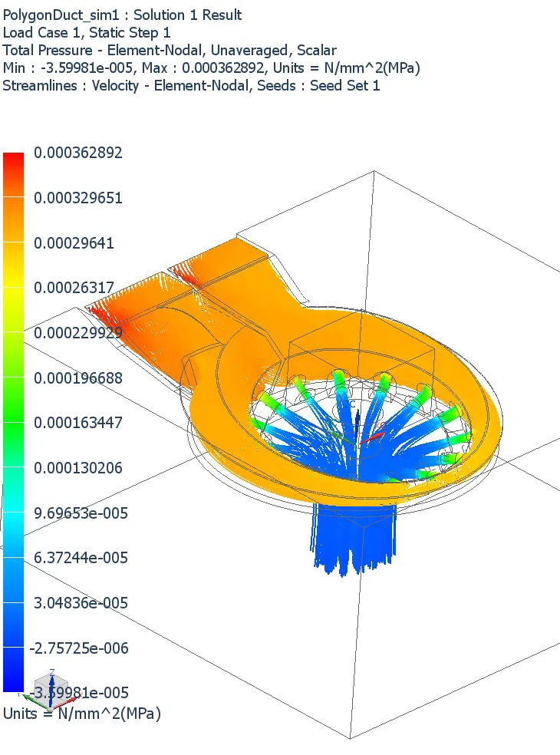
Task: Click the Units label below the legend
Action: coord(82,714)
